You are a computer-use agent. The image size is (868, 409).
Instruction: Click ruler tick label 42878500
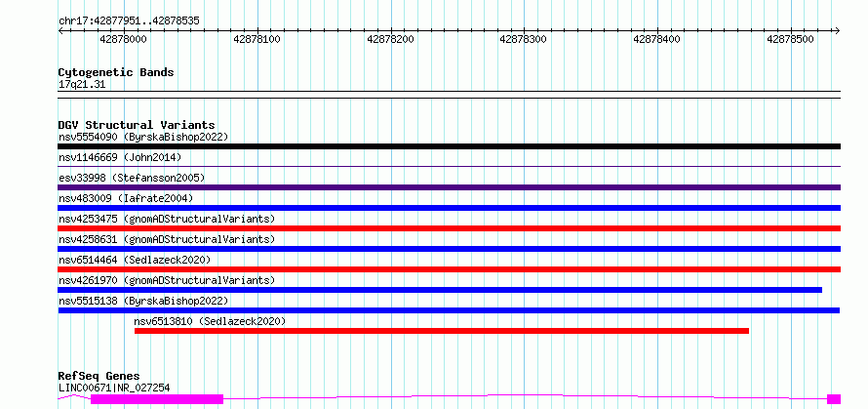pos(790,39)
